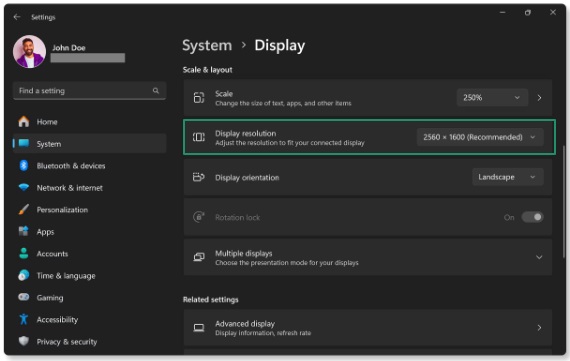Open Scale details chevron arrow
Viewport: 570px width, 361px height.
point(539,97)
